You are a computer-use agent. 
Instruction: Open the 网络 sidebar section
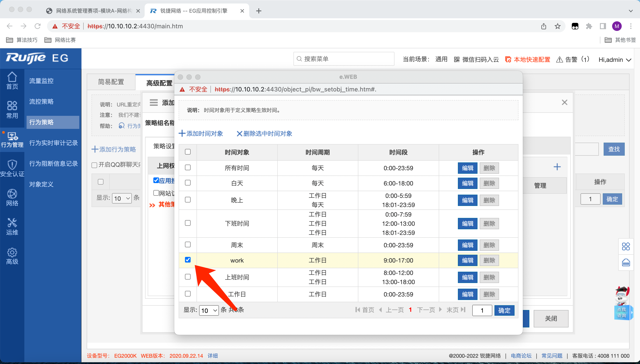click(x=12, y=197)
